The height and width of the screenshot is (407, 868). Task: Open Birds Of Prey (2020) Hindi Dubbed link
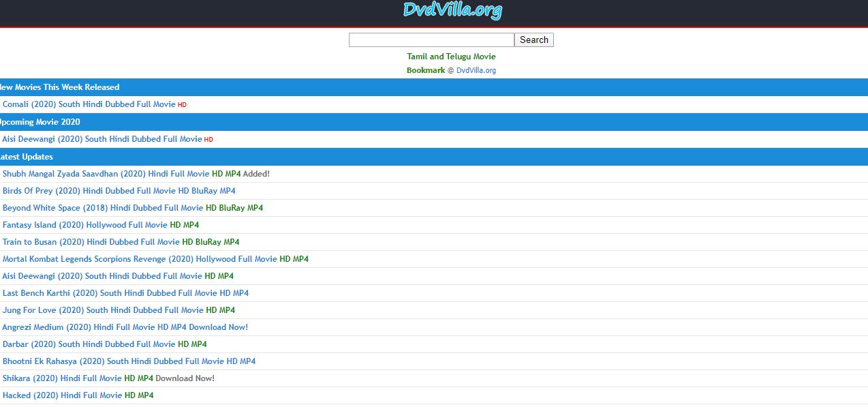click(x=119, y=191)
